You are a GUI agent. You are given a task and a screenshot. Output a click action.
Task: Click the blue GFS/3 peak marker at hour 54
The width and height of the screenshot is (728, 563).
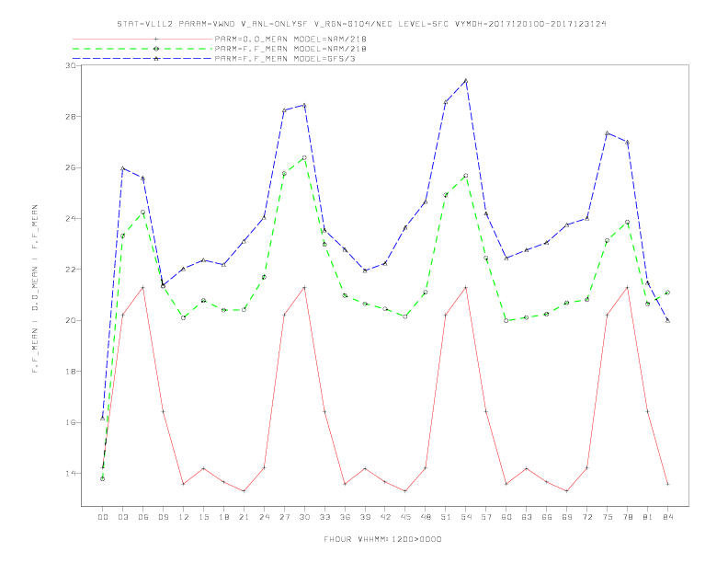click(466, 80)
